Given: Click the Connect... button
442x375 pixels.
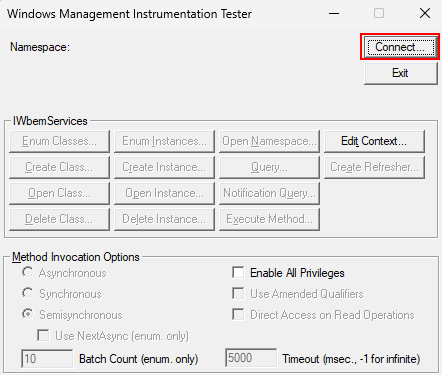Looking at the screenshot, I should (x=400, y=47).
